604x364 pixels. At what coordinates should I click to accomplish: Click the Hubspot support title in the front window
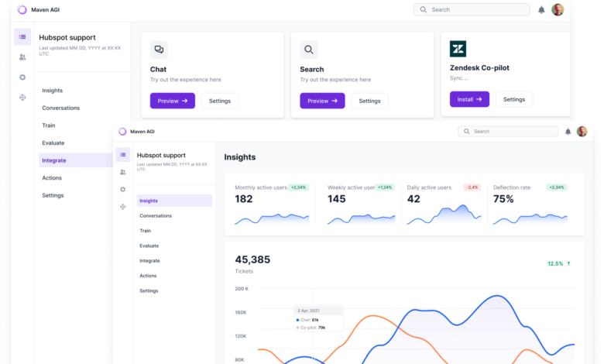[x=161, y=155]
